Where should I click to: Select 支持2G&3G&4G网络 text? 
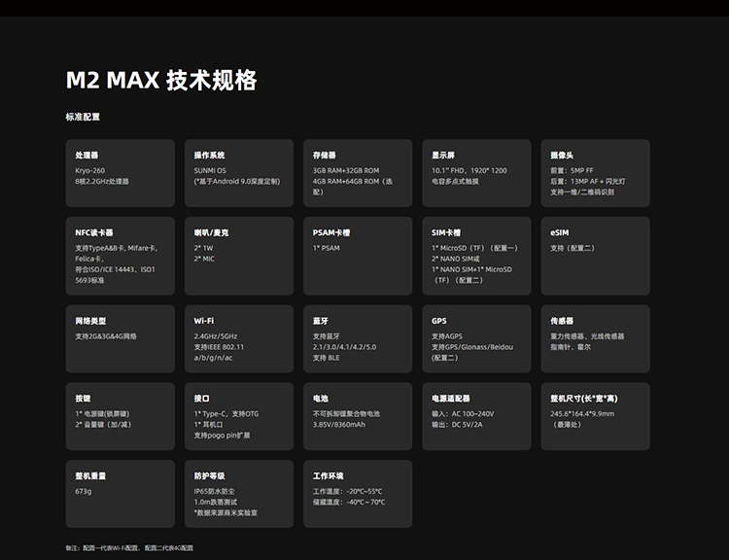click(x=106, y=336)
